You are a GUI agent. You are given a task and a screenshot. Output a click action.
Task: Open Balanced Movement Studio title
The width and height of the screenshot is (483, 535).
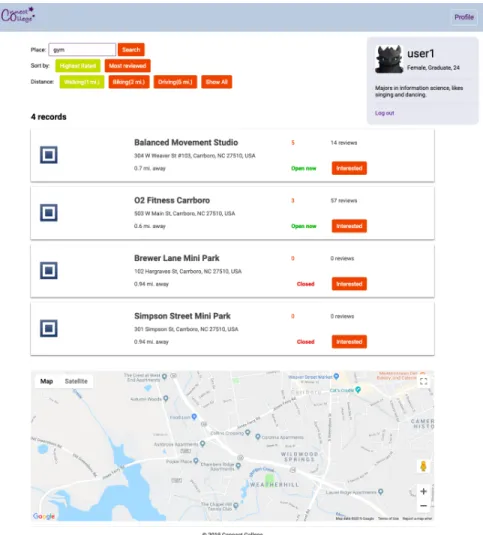pos(186,142)
